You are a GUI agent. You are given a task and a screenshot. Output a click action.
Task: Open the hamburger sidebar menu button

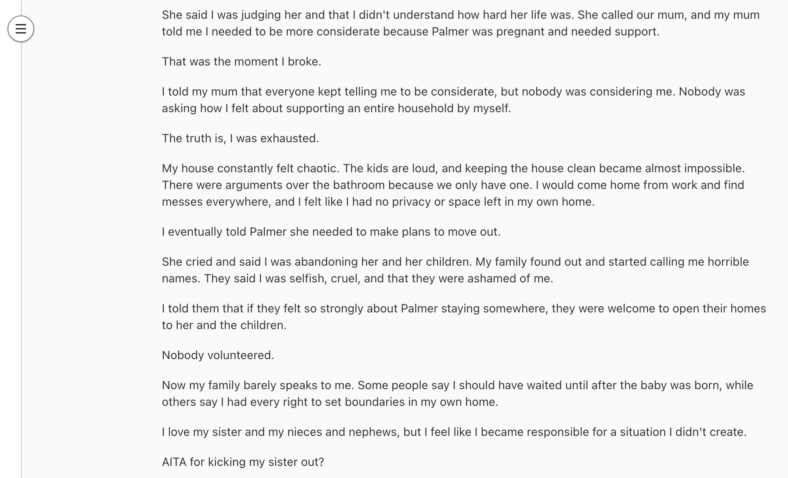click(x=21, y=29)
